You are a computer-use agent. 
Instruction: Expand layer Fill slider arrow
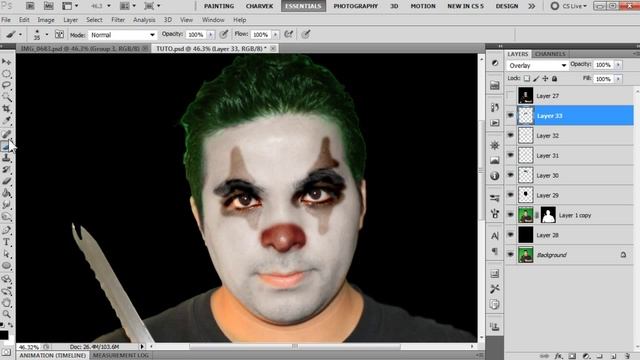[x=618, y=79]
